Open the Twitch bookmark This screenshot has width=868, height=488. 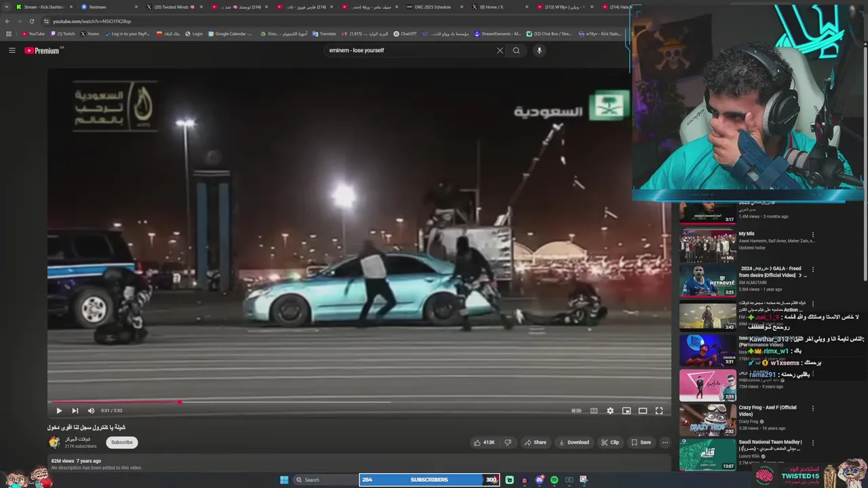(x=63, y=34)
